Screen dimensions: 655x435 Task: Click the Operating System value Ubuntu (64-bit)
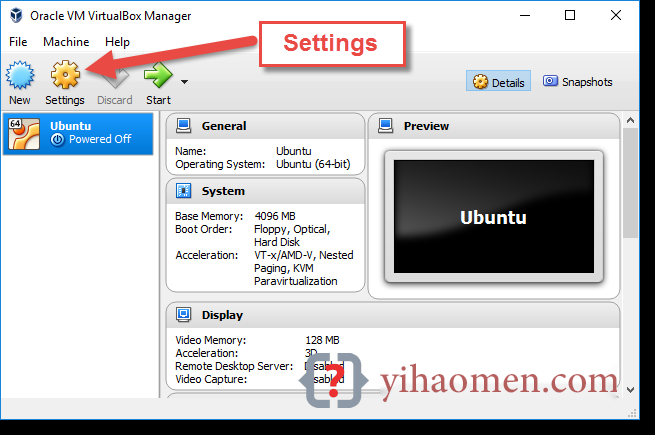click(313, 164)
